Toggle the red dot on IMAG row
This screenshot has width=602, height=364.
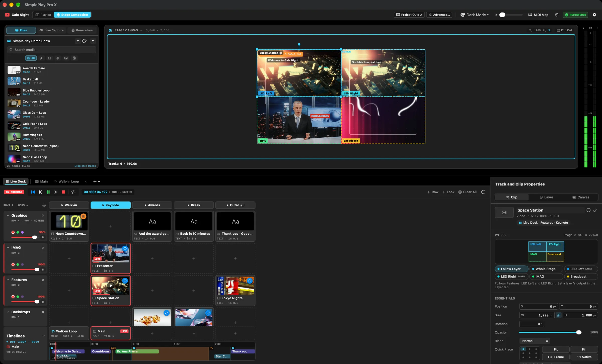pyautogui.click(x=13, y=264)
